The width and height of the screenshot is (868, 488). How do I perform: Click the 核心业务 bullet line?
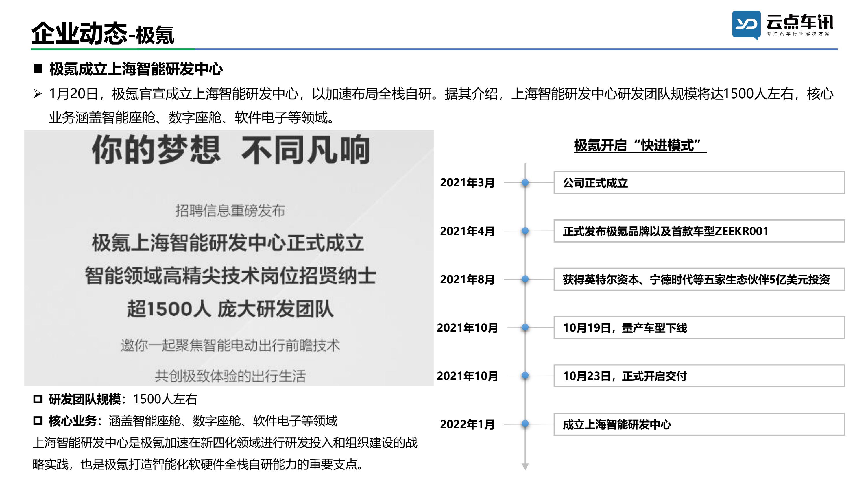(x=185, y=421)
